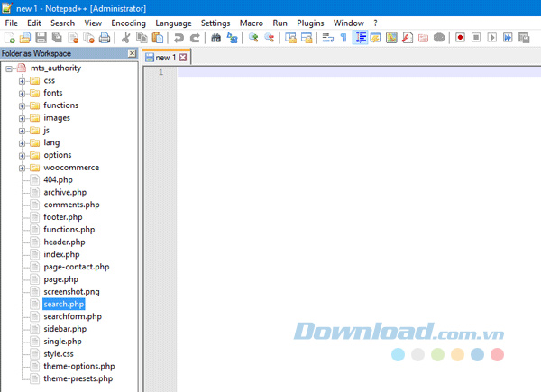
Task: Close the new 1 document tab
Action: coord(184,58)
